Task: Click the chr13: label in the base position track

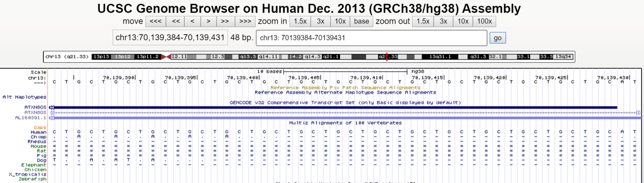Action: [37, 78]
